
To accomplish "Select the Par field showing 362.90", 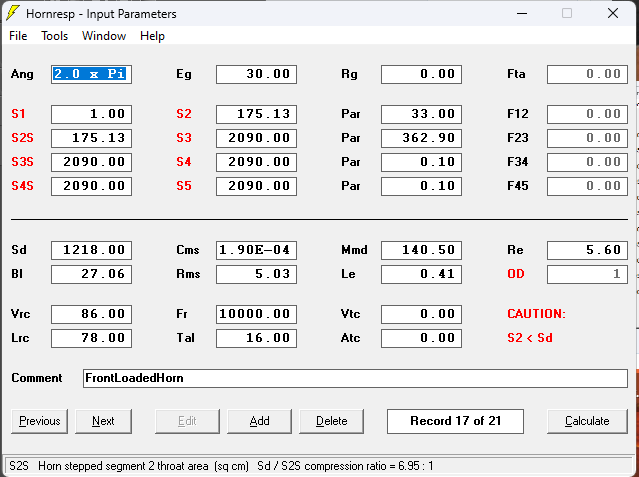I will click(x=421, y=138).
